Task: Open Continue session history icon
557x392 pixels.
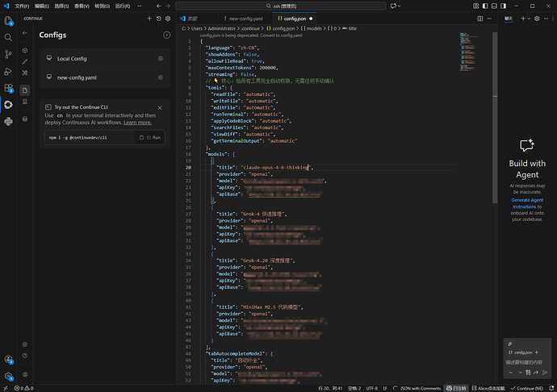Action: tap(159, 19)
